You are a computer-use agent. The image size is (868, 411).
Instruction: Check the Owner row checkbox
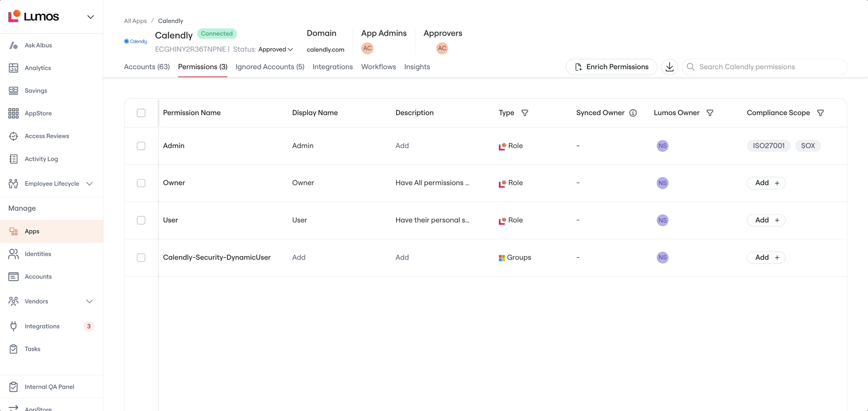tap(141, 183)
